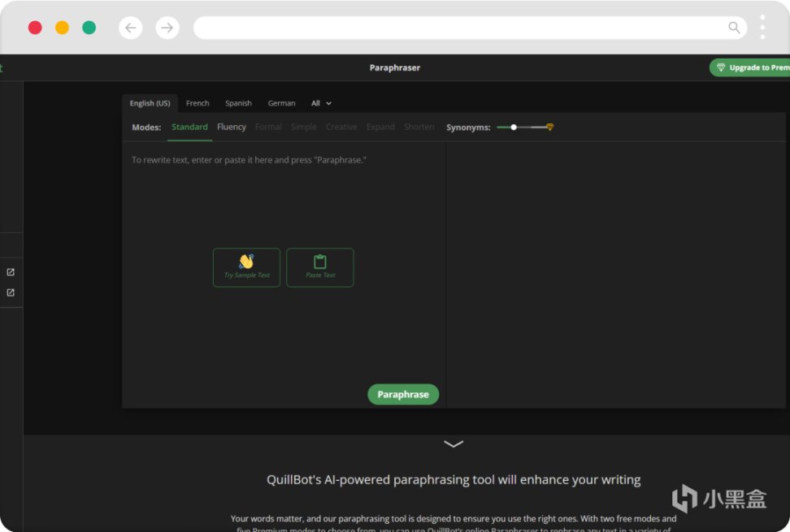Open the lower external-link icon in sidebar
This screenshot has height=532, width=790.
tap(11, 292)
